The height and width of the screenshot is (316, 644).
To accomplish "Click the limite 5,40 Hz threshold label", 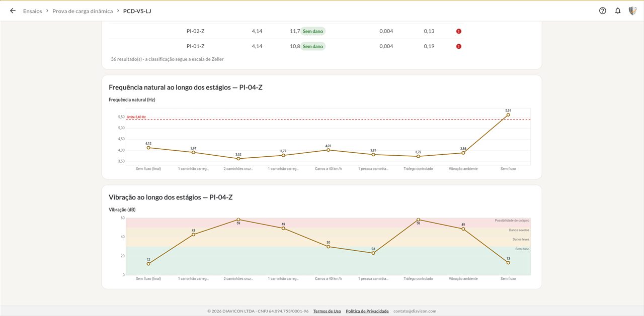I will pyautogui.click(x=136, y=117).
